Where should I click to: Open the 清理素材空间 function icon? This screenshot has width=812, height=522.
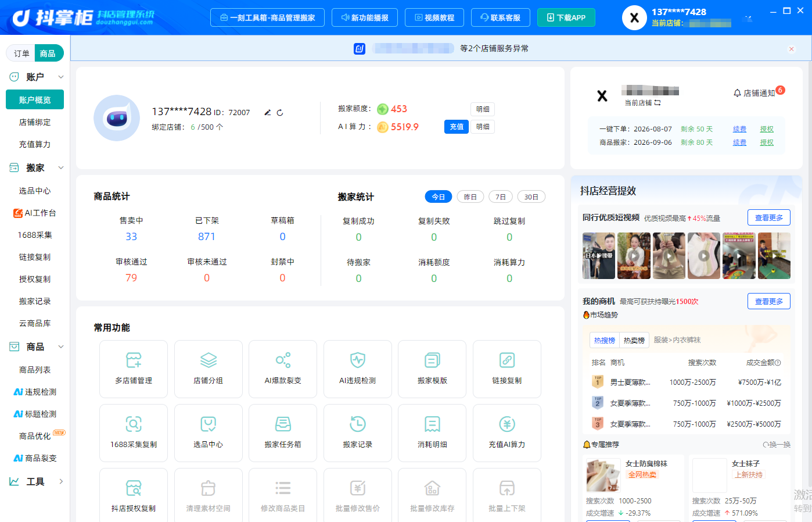pos(209,488)
